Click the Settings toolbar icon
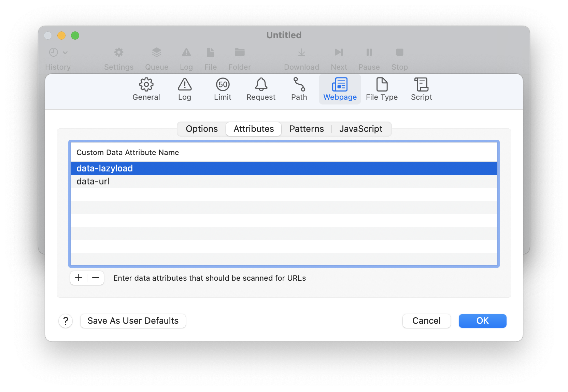Image resolution: width=568 pixels, height=392 pixels. (118, 58)
